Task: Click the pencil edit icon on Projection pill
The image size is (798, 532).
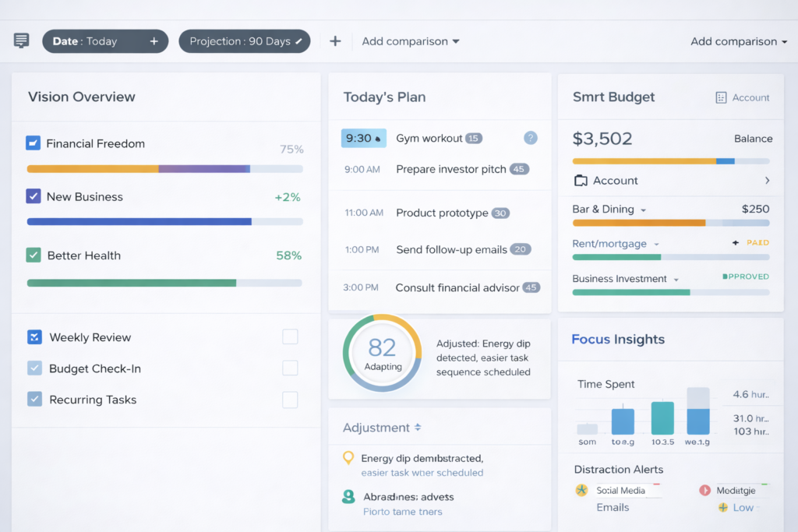Action: pyautogui.click(x=299, y=41)
